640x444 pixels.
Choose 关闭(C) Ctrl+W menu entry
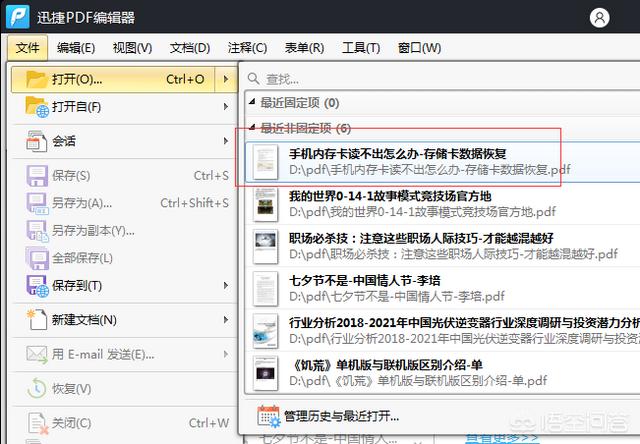123,423
